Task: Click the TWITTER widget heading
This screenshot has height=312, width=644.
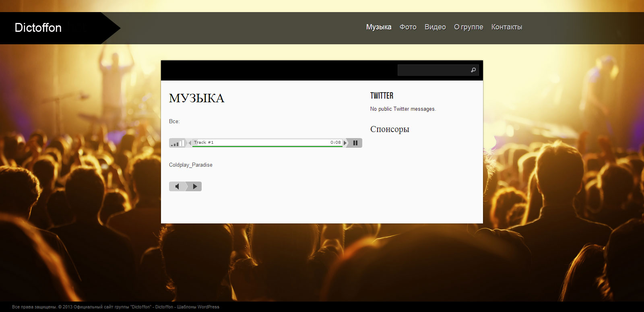Action: (382, 96)
